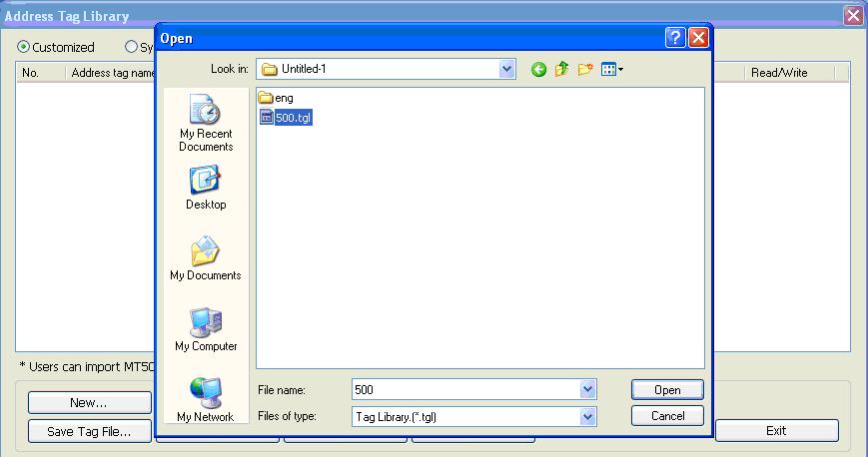This screenshot has height=457, width=868.
Task: Open My Documents in places bar
Action: (206, 258)
